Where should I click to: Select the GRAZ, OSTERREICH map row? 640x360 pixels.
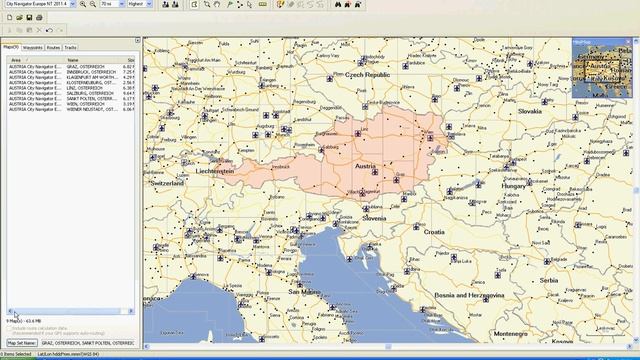pos(71,67)
